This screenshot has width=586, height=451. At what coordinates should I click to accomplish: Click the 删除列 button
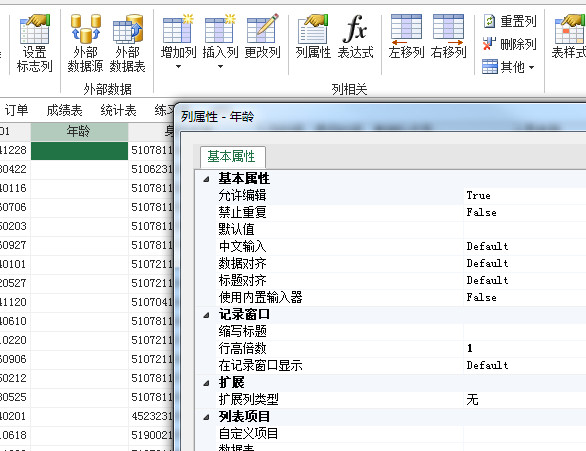(510, 44)
